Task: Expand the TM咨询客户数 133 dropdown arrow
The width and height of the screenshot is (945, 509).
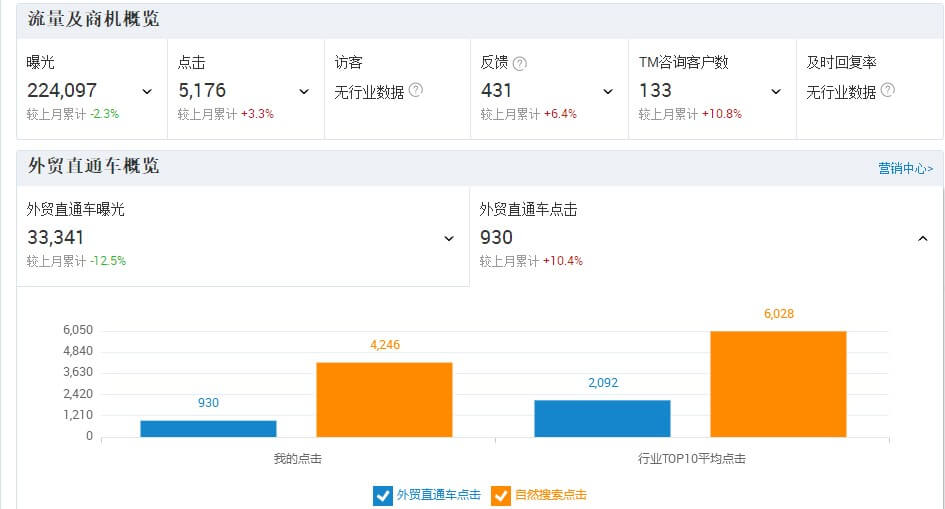Action: (776, 92)
